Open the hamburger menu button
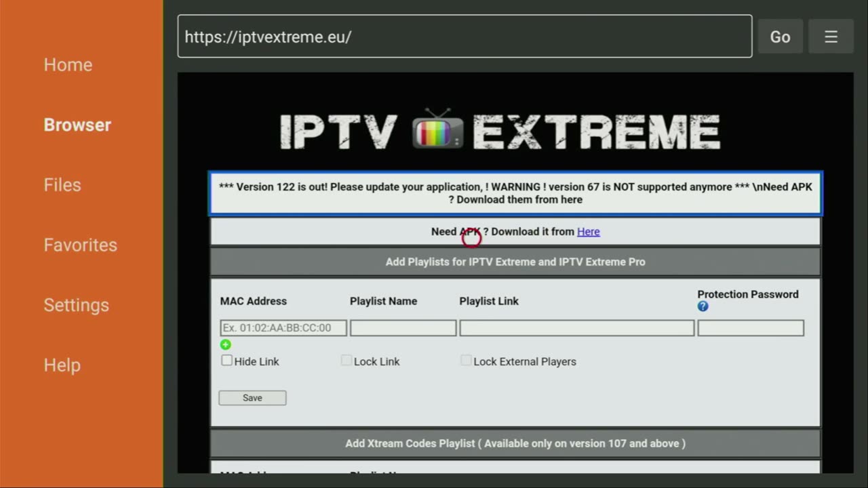The image size is (868, 488). point(831,37)
